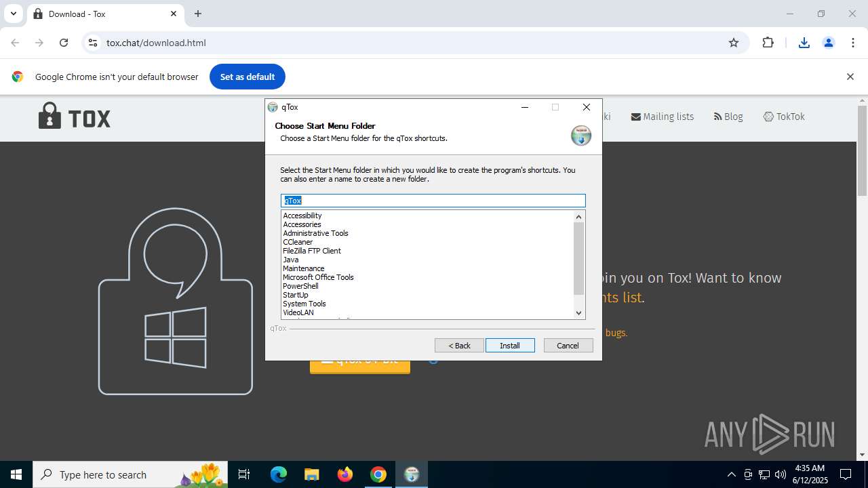Screen dimensions: 868x488
Task: Click the Tox logo on webpage
Action: point(75,117)
